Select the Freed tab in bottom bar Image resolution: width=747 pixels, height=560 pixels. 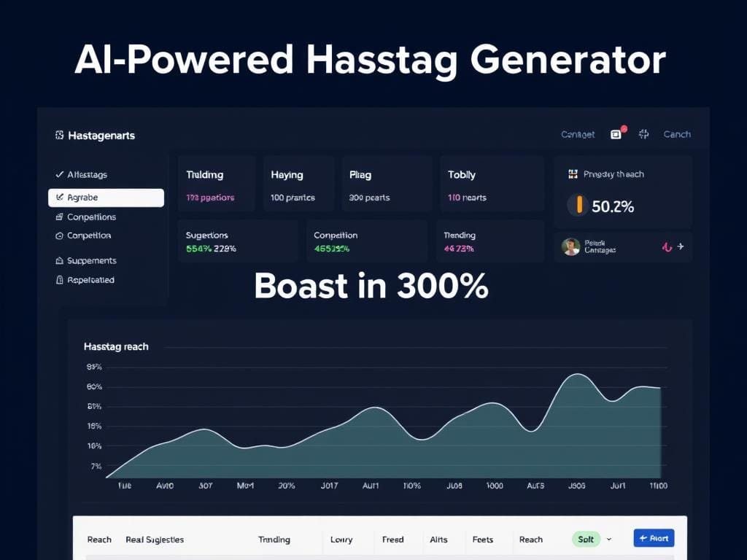click(x=392, y=540)
